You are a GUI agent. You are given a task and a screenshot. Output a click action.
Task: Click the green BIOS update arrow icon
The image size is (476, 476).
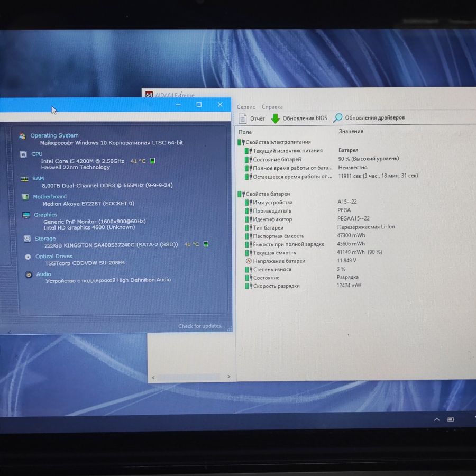(x=276, y=118)
